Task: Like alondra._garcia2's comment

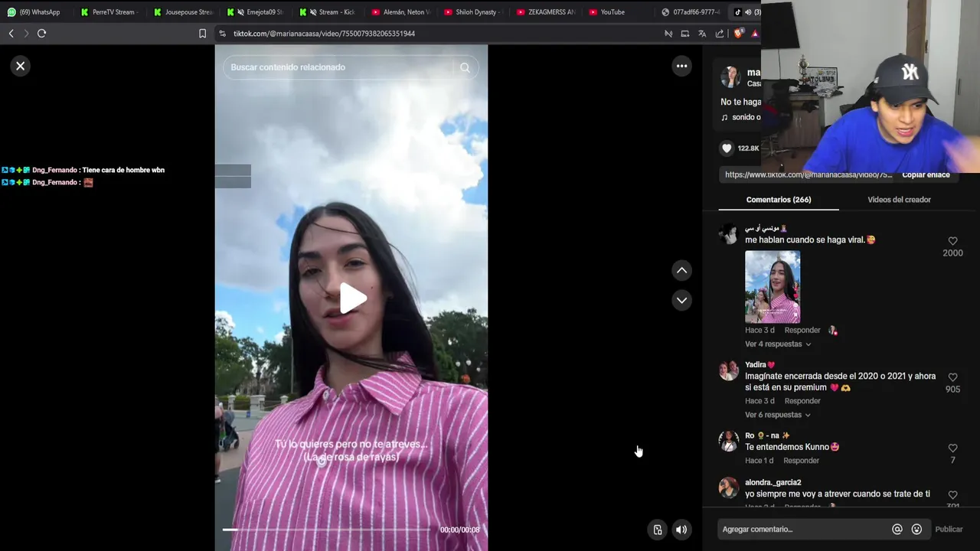Action: tap(952, 495)
